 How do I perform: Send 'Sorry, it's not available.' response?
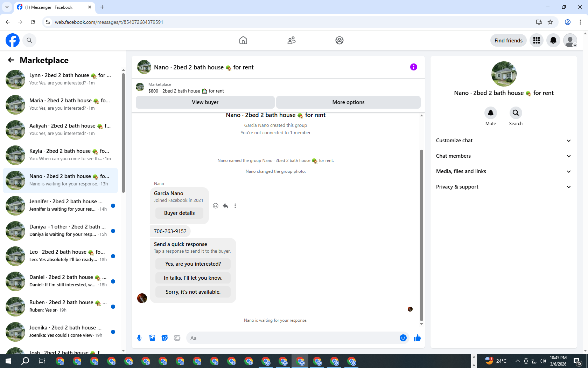193,292
